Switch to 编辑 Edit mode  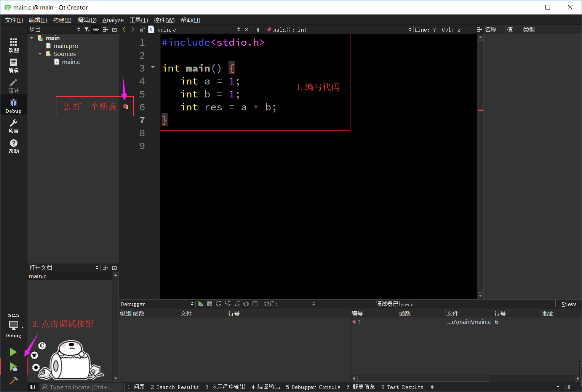tap(14, 65)
